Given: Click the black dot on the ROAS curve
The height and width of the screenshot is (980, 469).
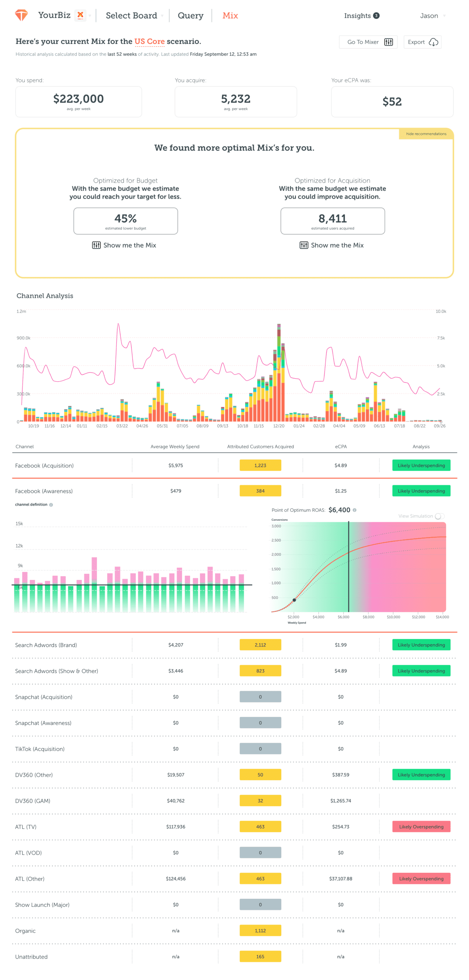Looking at the screenshot, I should tap(294, 600).
